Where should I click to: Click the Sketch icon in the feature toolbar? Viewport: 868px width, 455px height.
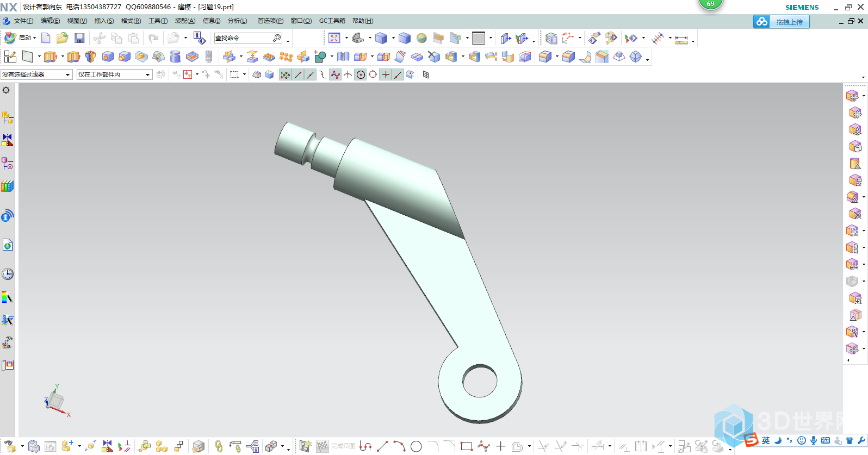10,57
